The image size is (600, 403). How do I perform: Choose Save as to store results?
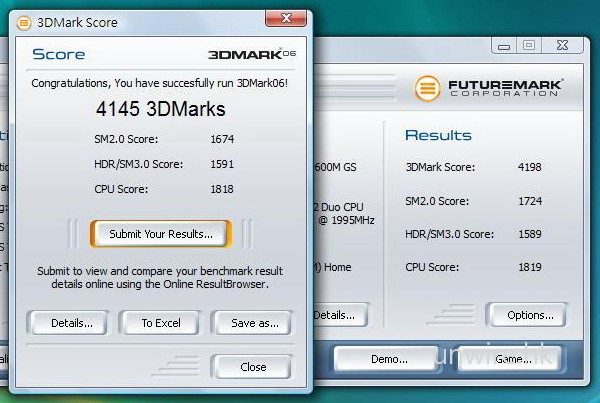pyautogui.click(x=252, y=323)
